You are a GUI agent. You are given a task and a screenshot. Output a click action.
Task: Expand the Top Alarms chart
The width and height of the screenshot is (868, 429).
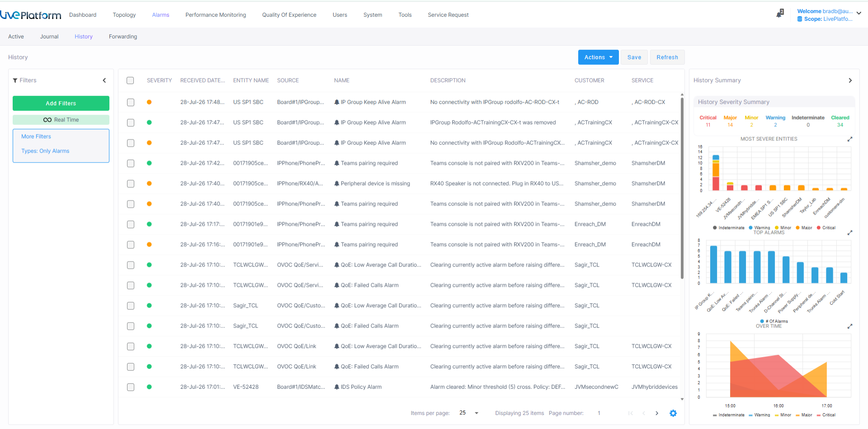pyautogui.click(x=850, y=233)
